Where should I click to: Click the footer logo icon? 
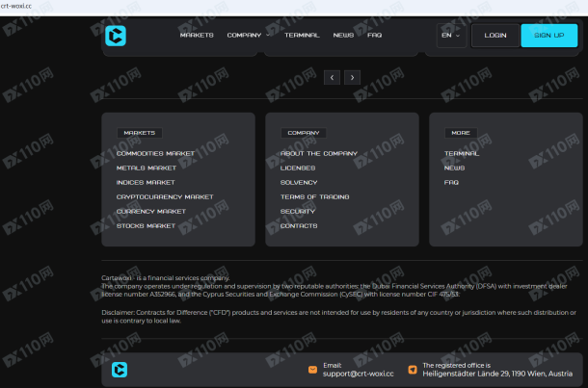click(119, 369)
